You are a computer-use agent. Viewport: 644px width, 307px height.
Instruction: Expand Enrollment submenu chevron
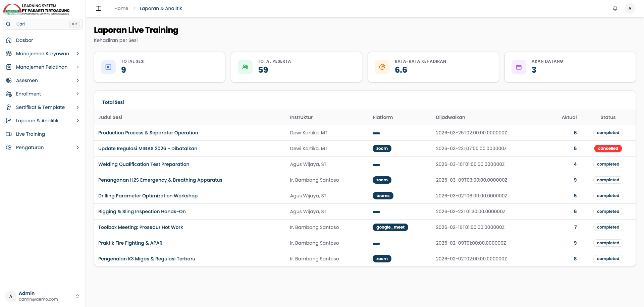[x=78, y=94]
